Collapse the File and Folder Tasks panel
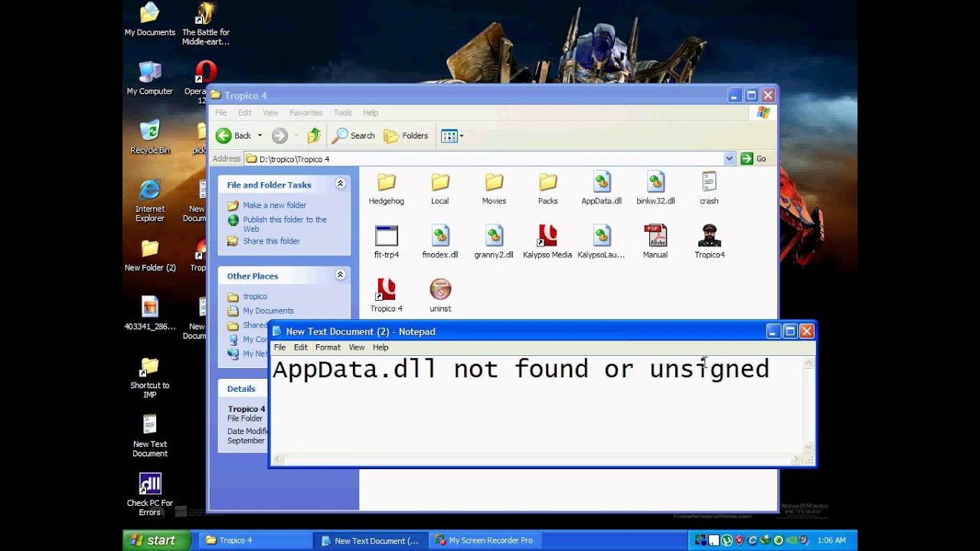This screenshot has width=980, height=551. click(340, 184)
